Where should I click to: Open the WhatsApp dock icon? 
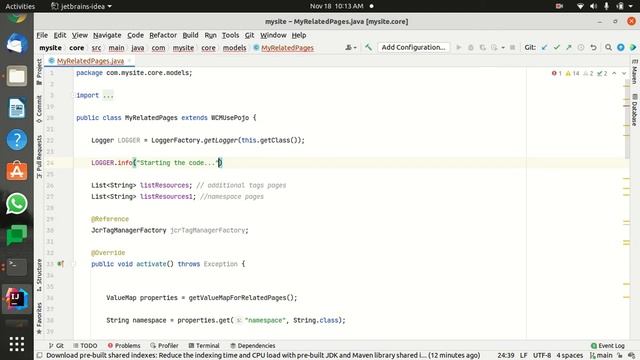pos(17,203)
